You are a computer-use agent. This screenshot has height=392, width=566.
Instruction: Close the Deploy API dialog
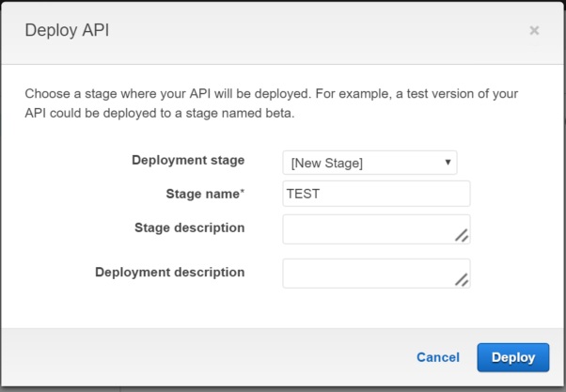(x=534, y=30)
